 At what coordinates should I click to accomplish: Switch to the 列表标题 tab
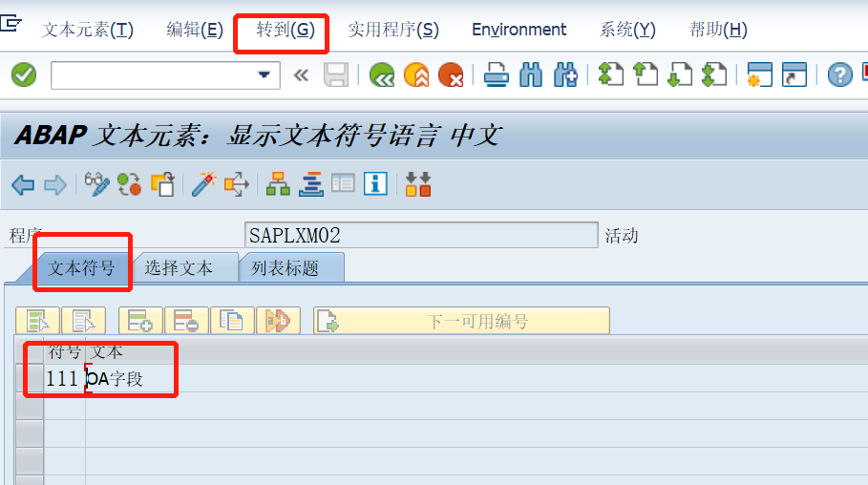click(x=286, y=268)
